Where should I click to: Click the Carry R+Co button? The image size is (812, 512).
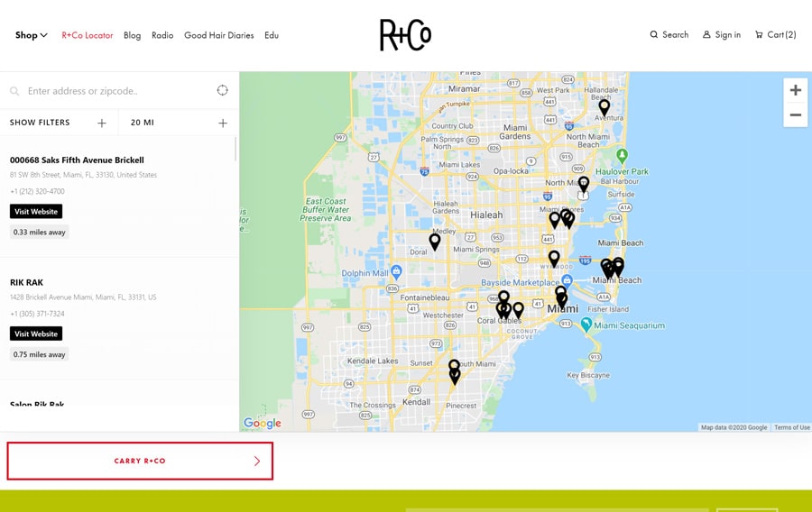(140, 461)
